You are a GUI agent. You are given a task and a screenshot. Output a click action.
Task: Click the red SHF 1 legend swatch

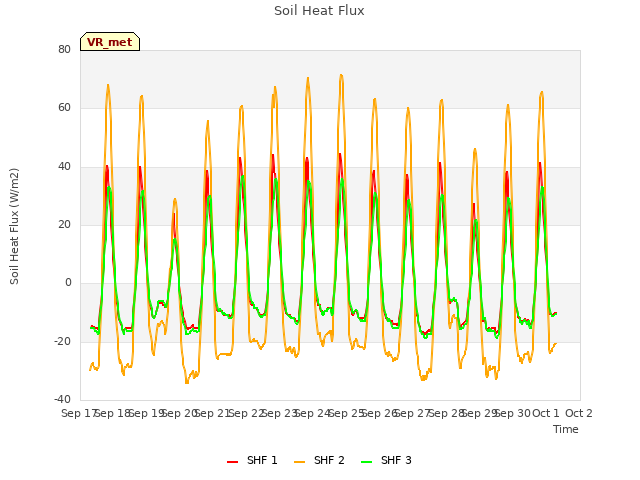(233, 461)
